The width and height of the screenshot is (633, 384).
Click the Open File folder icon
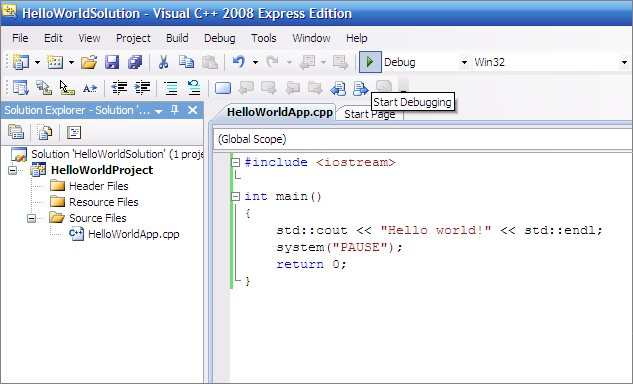coord(89,62)
